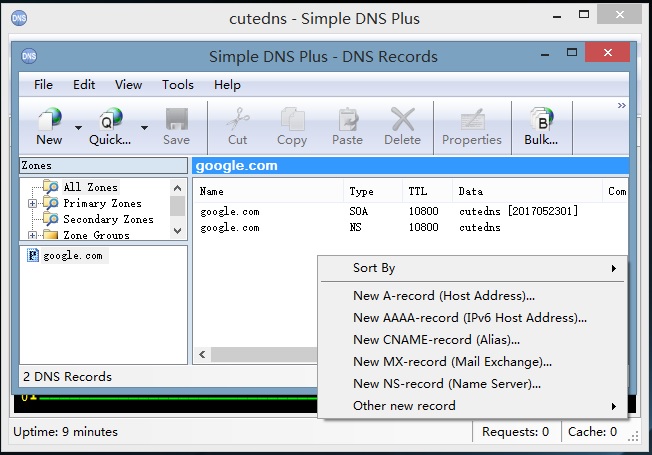Click the Uptime status in cutedns window
The image size is (652, 455).
click(x=66, y=432)
